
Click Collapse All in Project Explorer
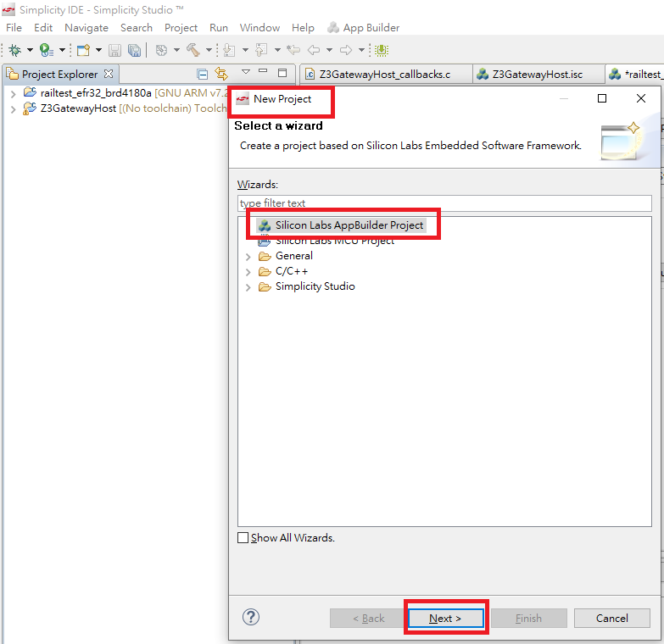[203, 75]
